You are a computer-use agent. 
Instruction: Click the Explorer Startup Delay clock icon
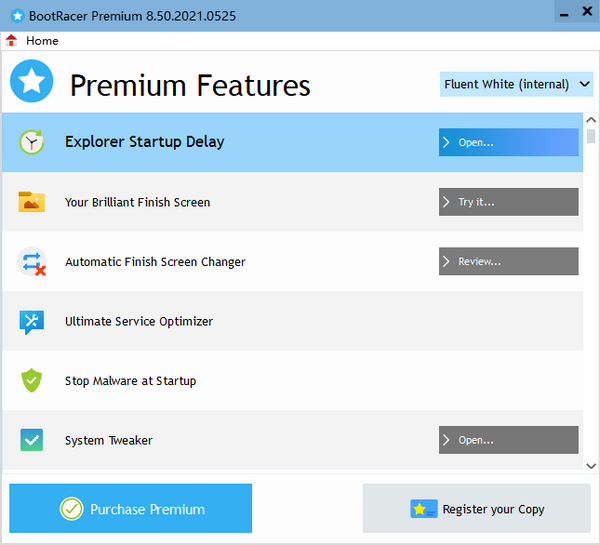pos(32,142)
